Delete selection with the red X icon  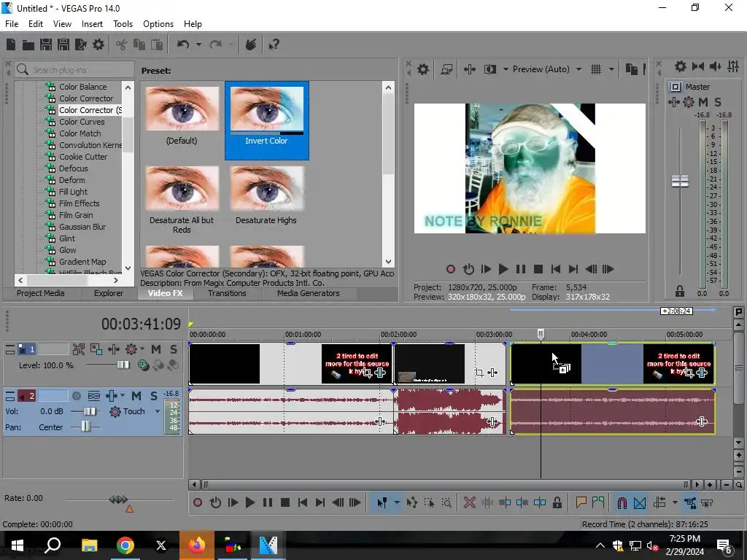click(x=470, y=503)
